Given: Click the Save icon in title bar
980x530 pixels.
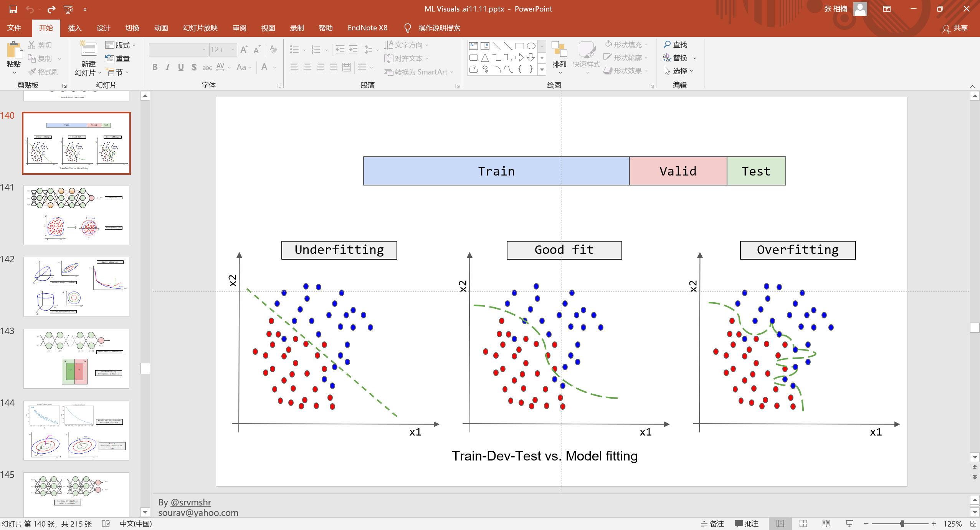Looking at the screenshot, I should (x=13, y=9).
